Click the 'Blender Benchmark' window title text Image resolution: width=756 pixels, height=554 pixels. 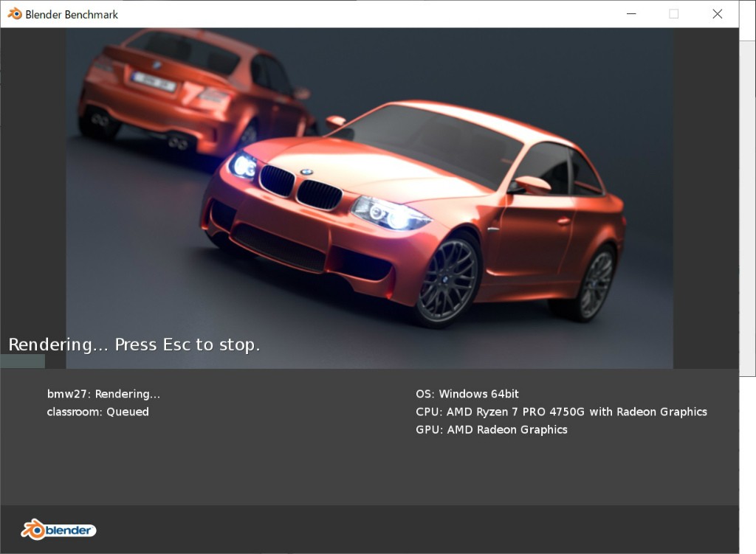(x=72, y=15)
